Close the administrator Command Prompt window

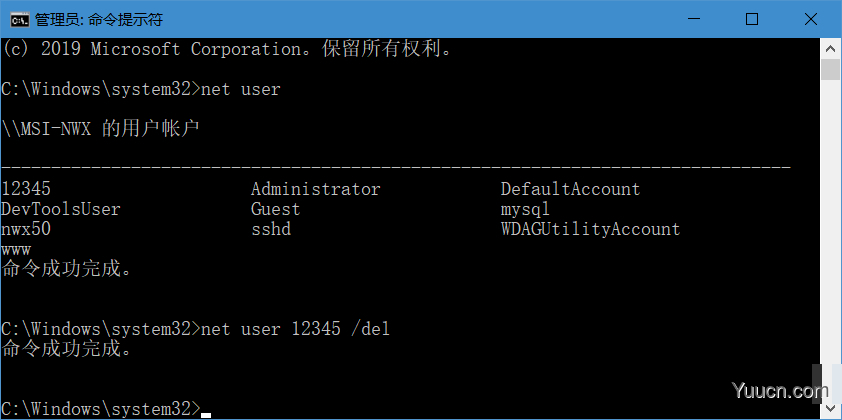[811, 19]
